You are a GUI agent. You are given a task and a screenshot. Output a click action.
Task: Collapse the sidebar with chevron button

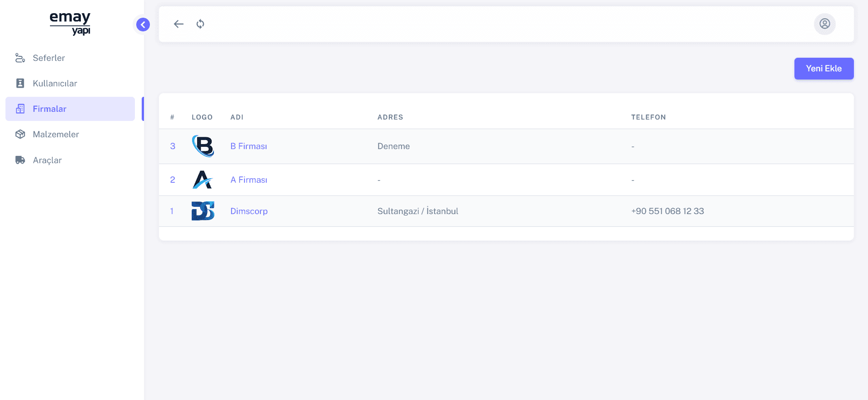pyautogui.click(x=143, y=25)
